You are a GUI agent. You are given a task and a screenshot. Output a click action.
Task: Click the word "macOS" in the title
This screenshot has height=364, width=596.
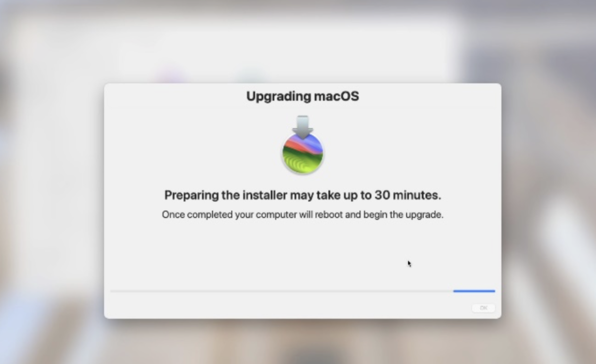(336, 96)
